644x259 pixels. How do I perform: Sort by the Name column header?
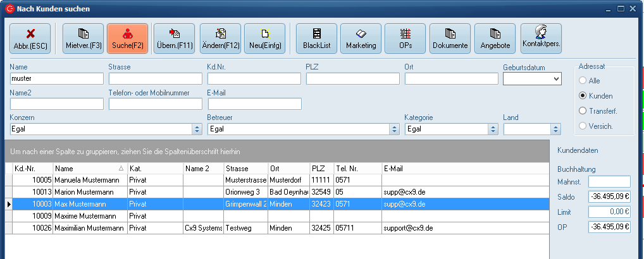(x=89, y=169)
